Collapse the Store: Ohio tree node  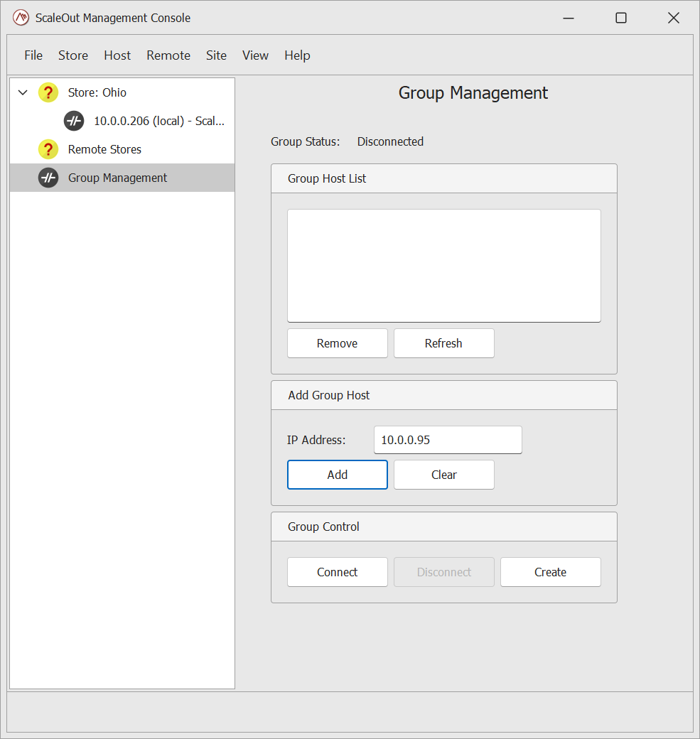pyautogui.click(x=23, y=92)
